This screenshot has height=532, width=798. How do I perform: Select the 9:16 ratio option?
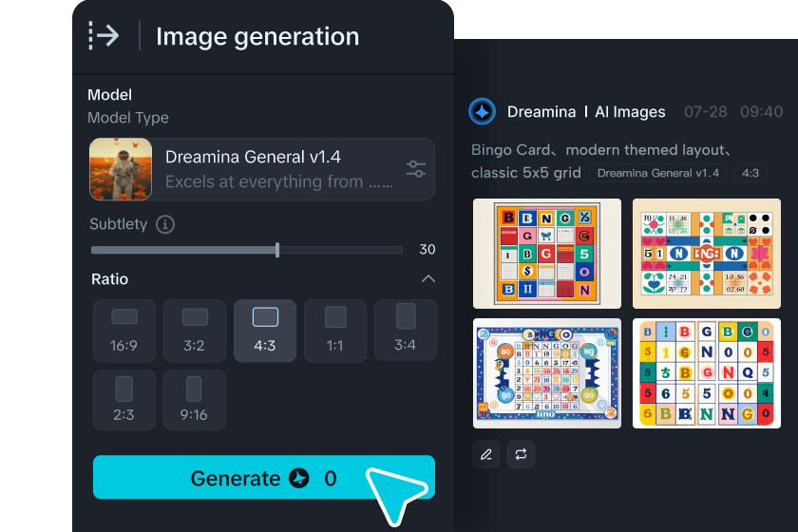[195, 400]
